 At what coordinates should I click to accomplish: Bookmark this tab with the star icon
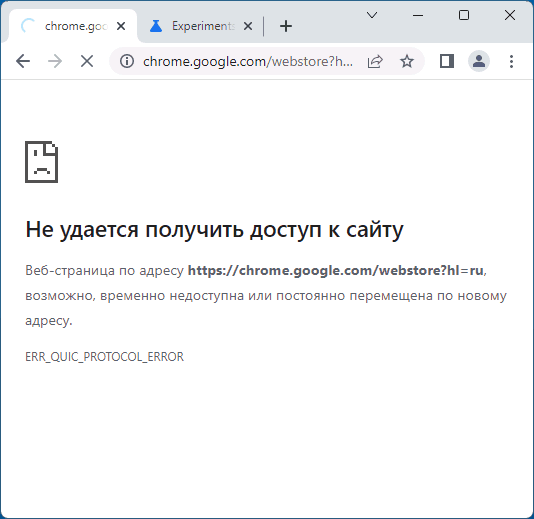pos(407,62)
